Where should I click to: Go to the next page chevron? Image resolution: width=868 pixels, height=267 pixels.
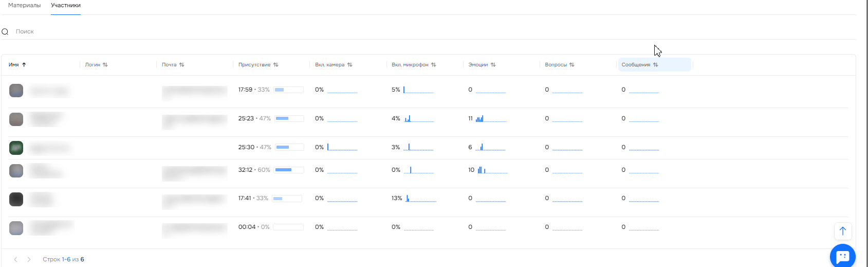pyautogui.click(x=29, y=259)
